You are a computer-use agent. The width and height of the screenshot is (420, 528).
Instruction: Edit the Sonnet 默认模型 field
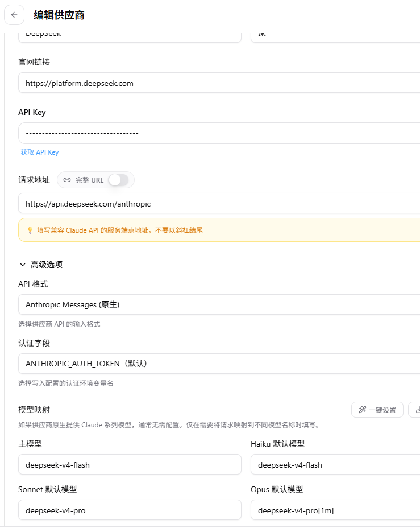click(130, 510)
